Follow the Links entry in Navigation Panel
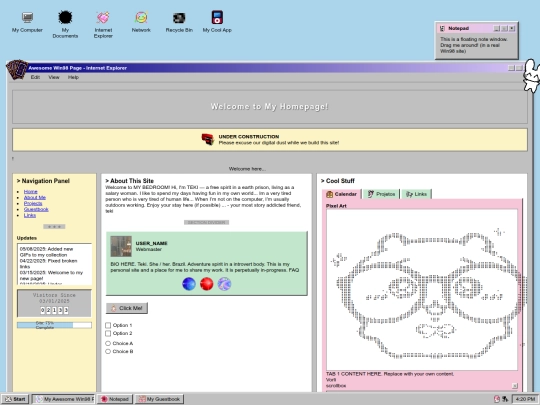540x405 pixels. [30, 215]
